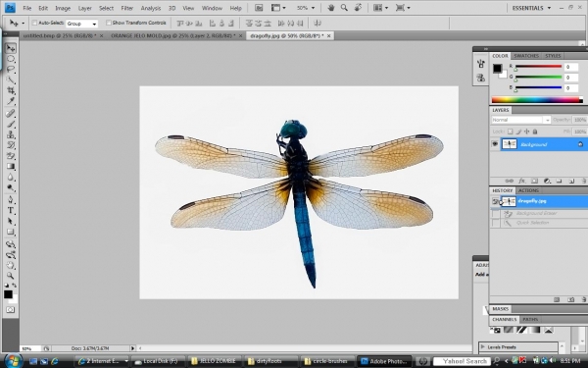Open the Auto-Select Group dropdown
Image resolution: width=588 pixels, height=368 pixels.
81,24
